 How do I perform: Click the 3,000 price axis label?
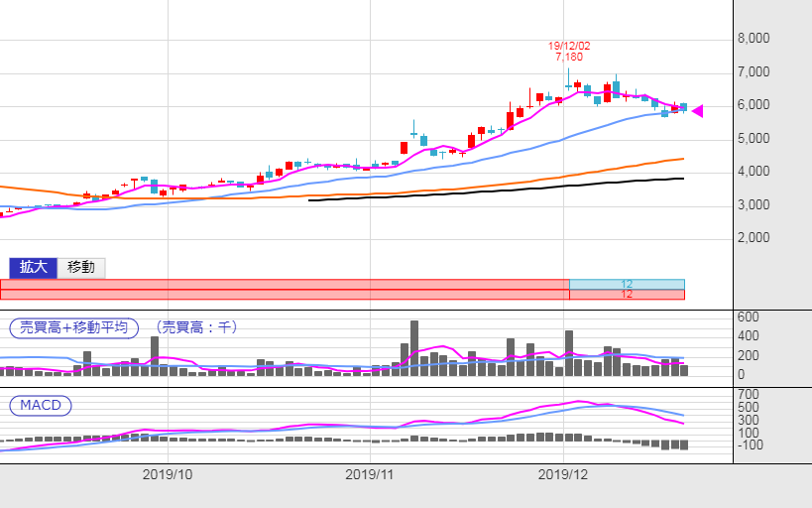pos(754,204)
